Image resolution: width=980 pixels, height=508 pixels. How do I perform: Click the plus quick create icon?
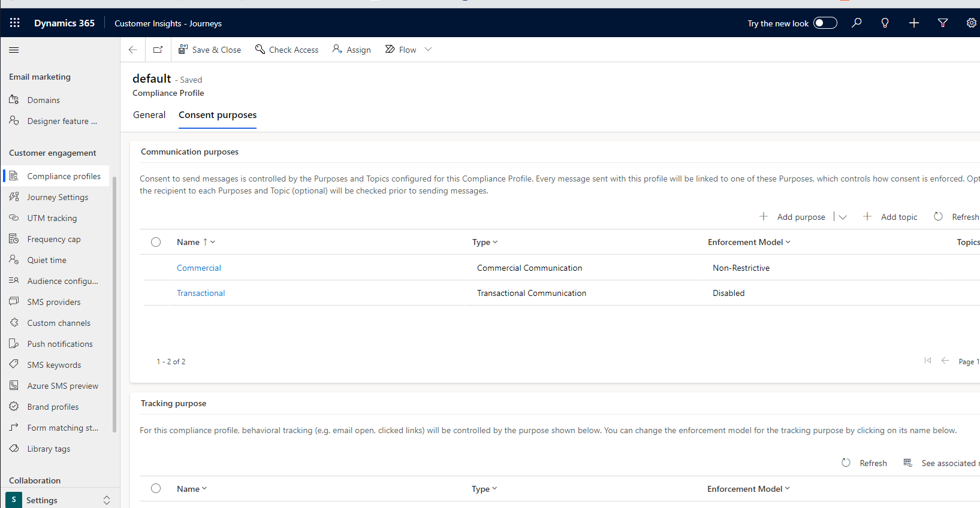[x=913, y=23]
